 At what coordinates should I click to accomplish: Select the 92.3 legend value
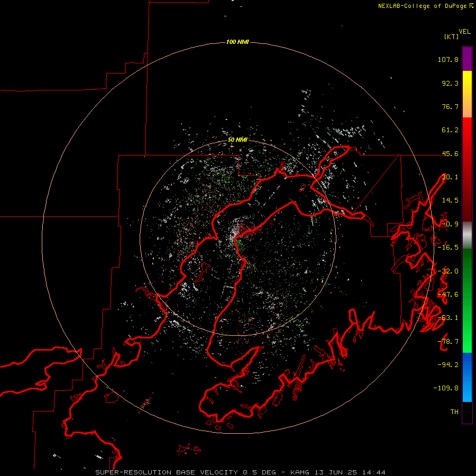pyautogui.click(x=450, y=83)
